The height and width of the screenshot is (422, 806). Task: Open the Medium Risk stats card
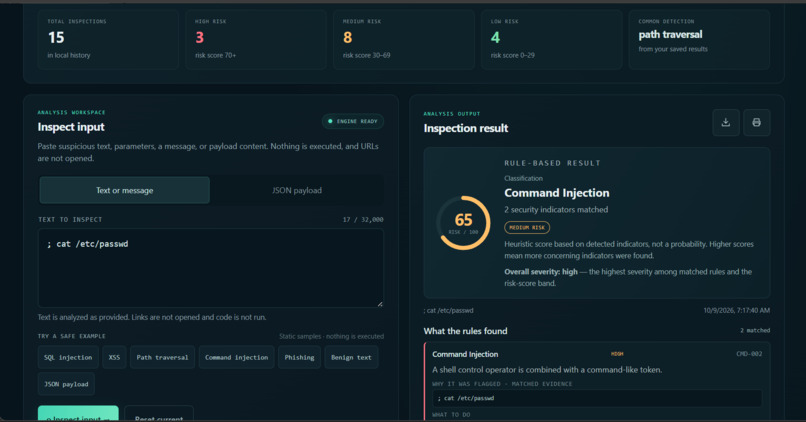404,39
